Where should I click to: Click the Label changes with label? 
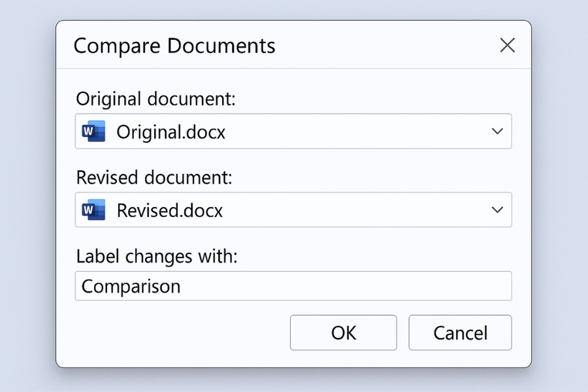(x=157, y=256)
